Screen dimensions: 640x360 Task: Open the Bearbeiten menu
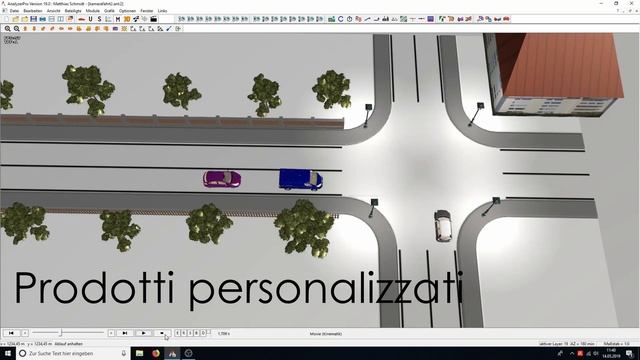[x=33, y=11]
